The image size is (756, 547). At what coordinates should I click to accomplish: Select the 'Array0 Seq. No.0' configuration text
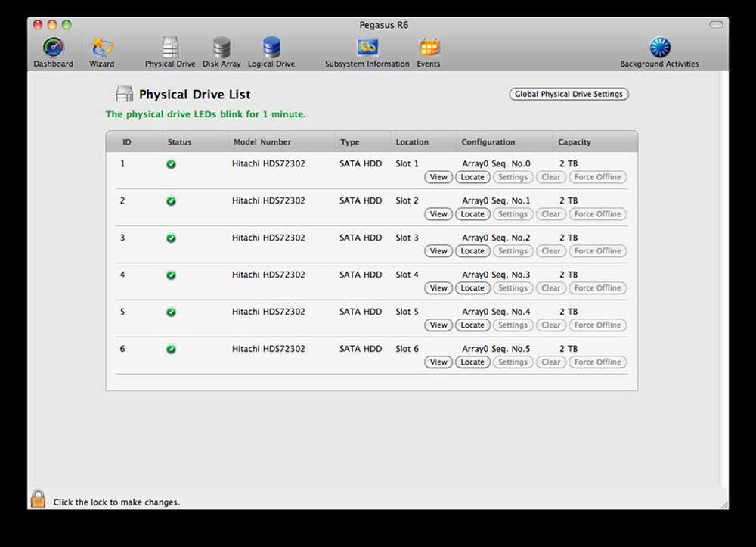point(496,164)
